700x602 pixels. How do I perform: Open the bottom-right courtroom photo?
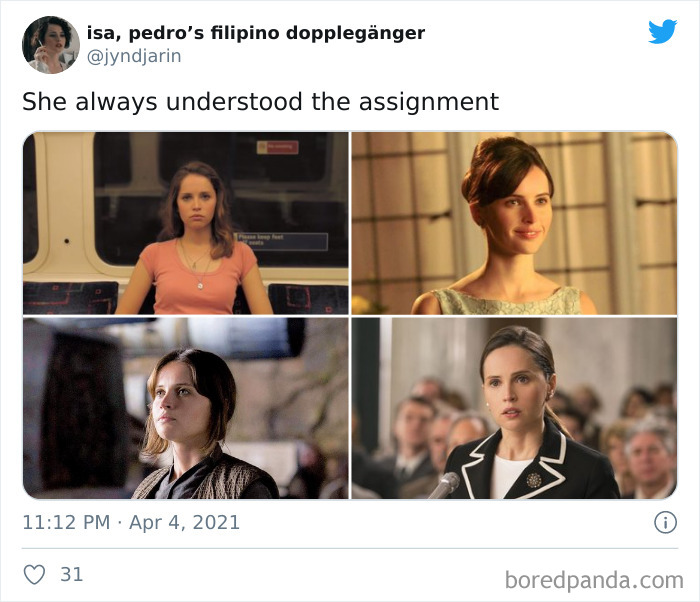coord(514,408)
